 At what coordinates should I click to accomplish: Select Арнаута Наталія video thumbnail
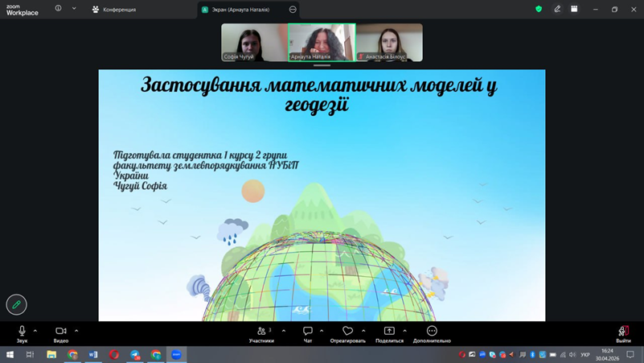point(322,43)
